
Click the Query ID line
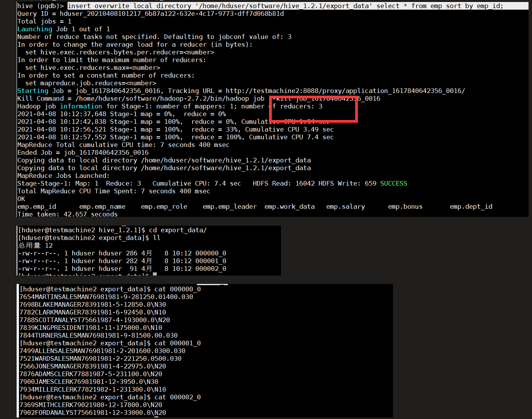point(151,14)
